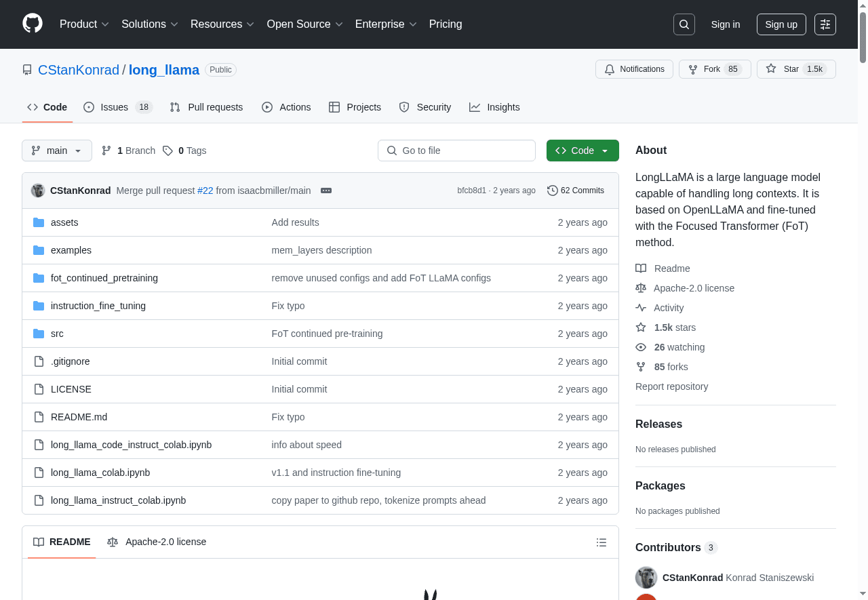Open the command palette icon button

(x=825, y=24)
